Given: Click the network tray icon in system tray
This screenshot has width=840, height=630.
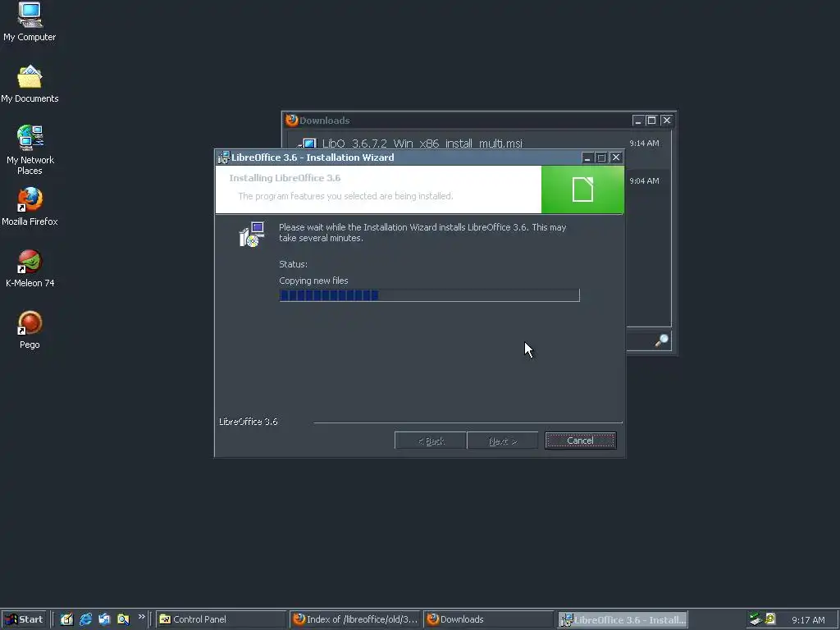Looking at the screenshot, I should tap(756, 619).
